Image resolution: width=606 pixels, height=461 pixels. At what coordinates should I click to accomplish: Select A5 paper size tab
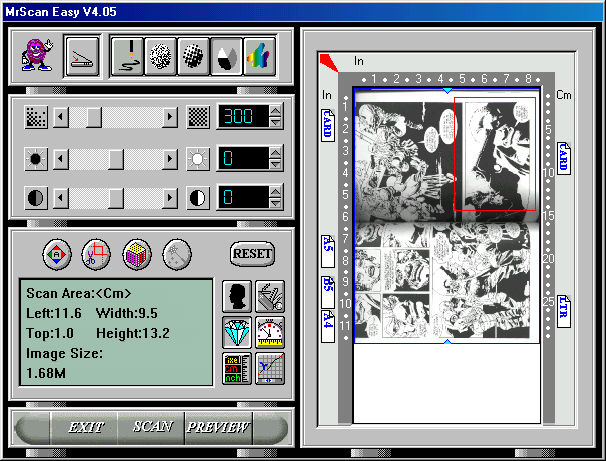coord(327,251)
